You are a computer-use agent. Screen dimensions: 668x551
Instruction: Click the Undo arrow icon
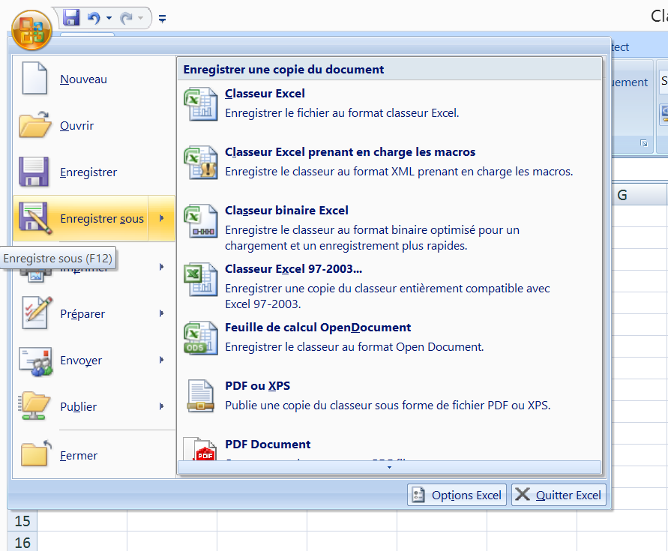[94, 18]
